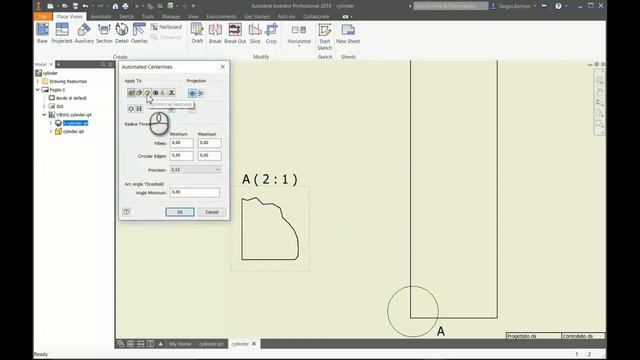The width and height of the screenshot is (640, 360).
Task: Select the Overlay view tool
Action: 139,33
